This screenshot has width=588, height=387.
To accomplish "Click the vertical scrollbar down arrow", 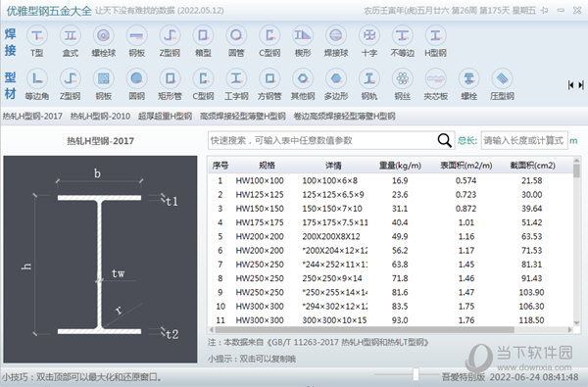I will point(577,323).
